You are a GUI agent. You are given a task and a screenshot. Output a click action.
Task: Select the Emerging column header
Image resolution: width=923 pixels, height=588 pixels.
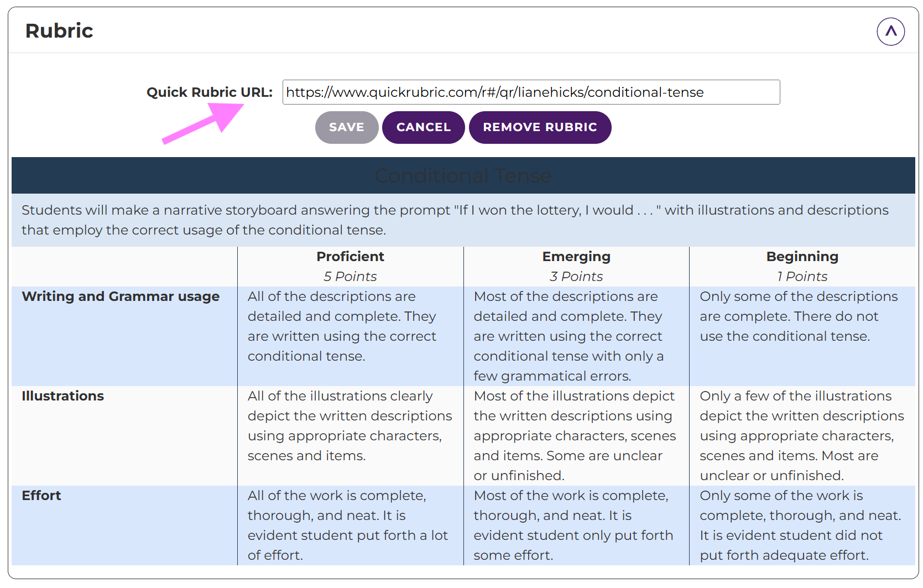(576, 257)
